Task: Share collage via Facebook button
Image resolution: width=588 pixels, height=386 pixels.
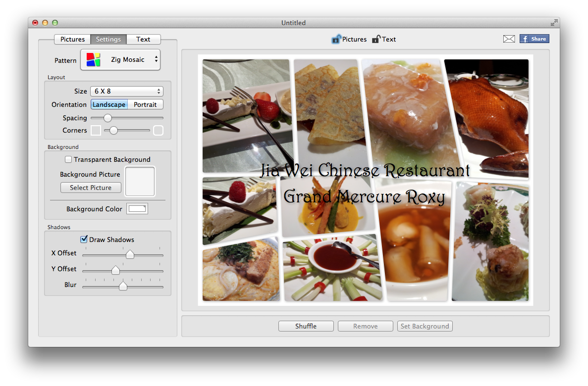Action: (535, 39)
